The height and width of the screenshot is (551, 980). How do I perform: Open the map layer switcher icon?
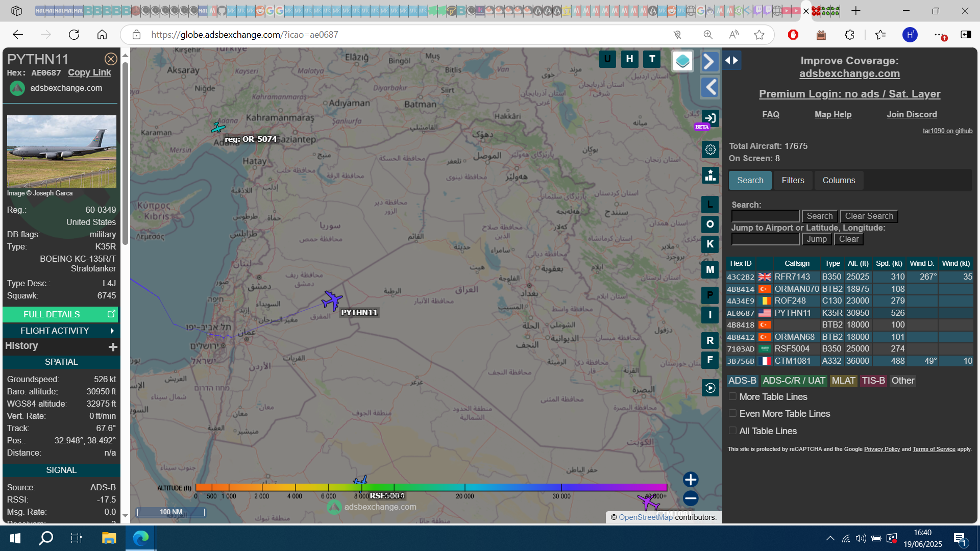(682, 61)
